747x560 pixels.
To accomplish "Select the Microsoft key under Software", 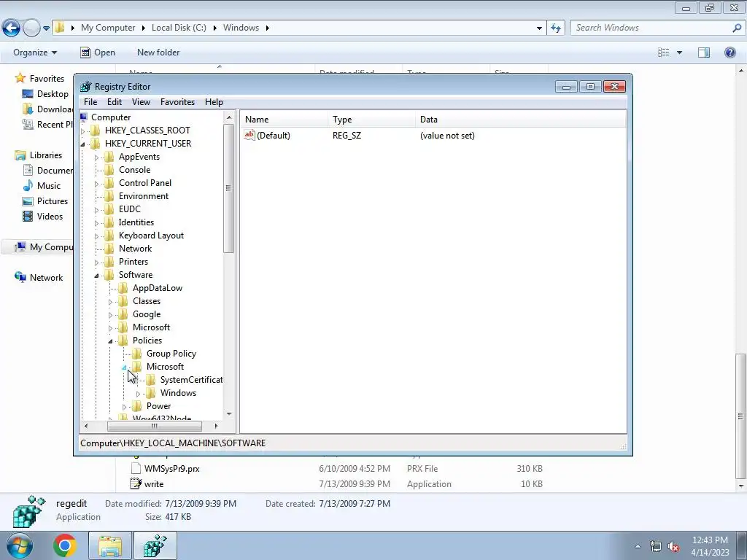I will (151, 327).
